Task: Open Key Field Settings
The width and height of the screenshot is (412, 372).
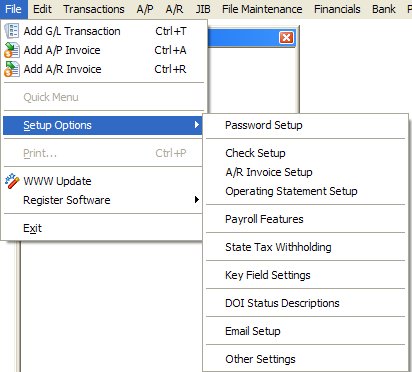Action: pos(306,275)
